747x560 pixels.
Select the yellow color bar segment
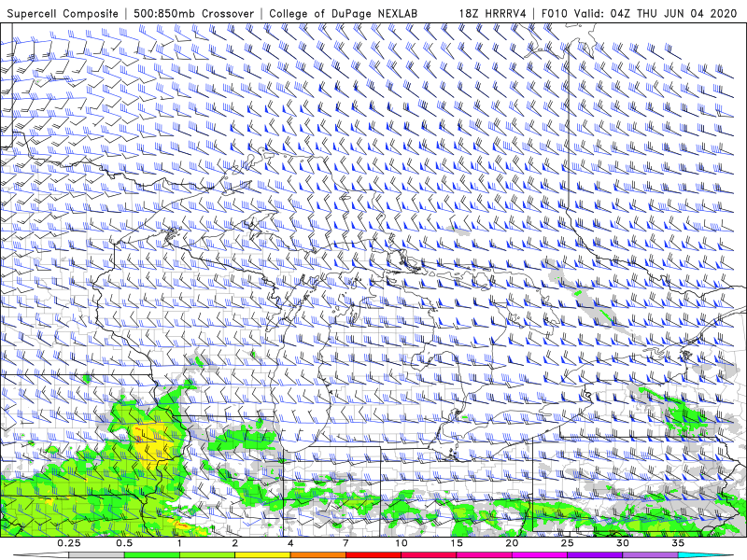click(x=262, y=555)
